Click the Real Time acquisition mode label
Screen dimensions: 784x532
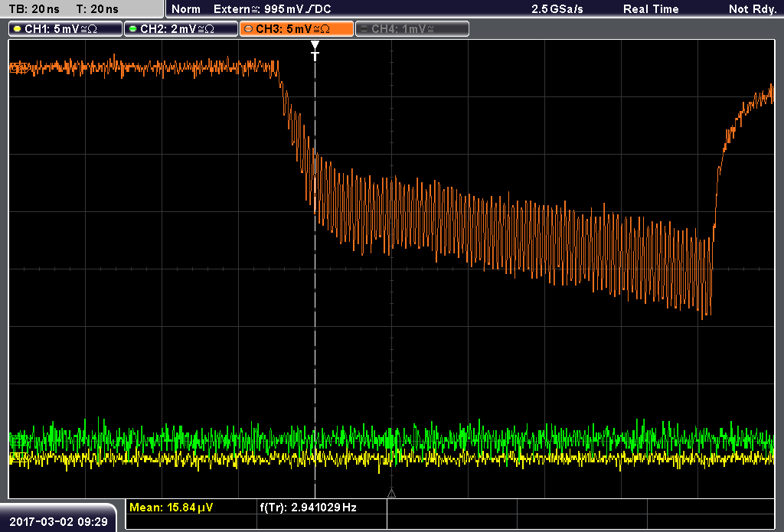point(651,9)
